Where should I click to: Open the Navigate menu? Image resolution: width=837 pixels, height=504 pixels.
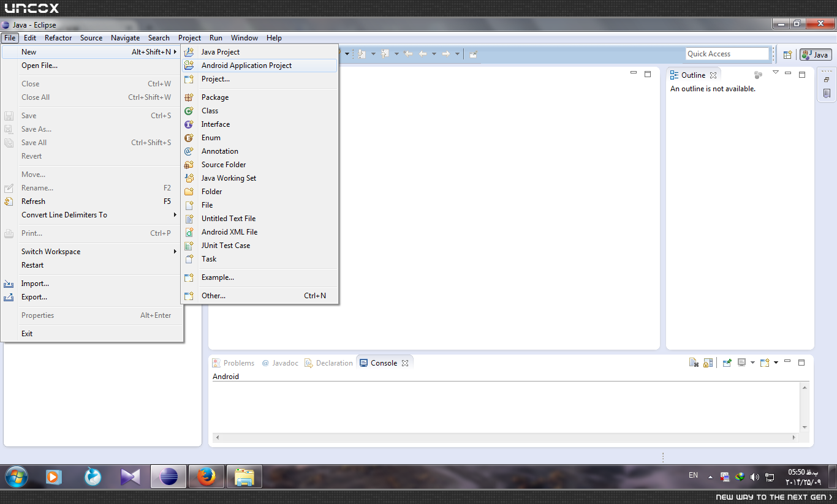[x=126, y=38]
